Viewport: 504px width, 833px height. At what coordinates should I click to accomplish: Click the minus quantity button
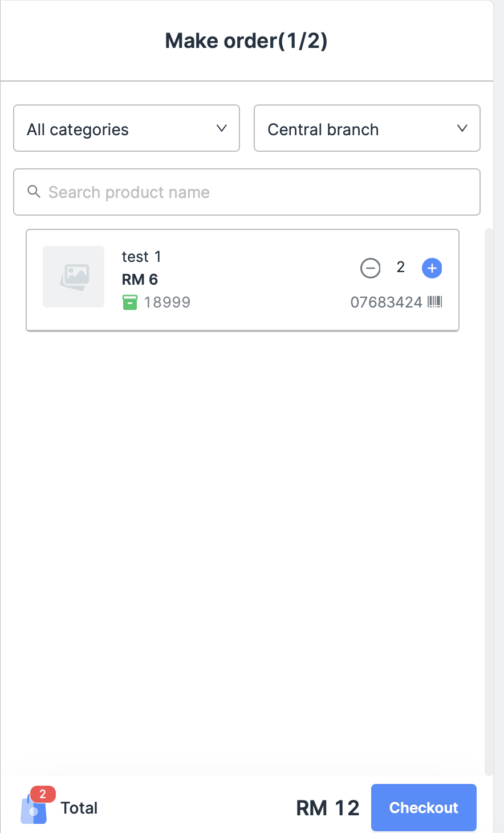370,268
